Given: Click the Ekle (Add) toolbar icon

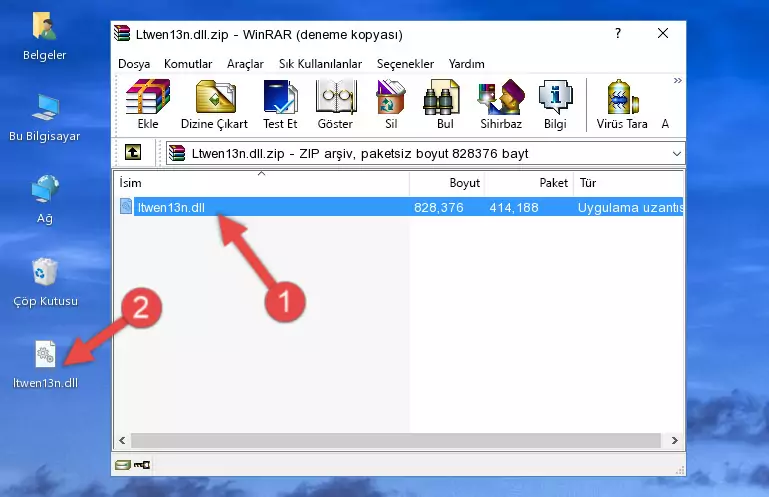Looking at the screenshot, I should point(148,105).
